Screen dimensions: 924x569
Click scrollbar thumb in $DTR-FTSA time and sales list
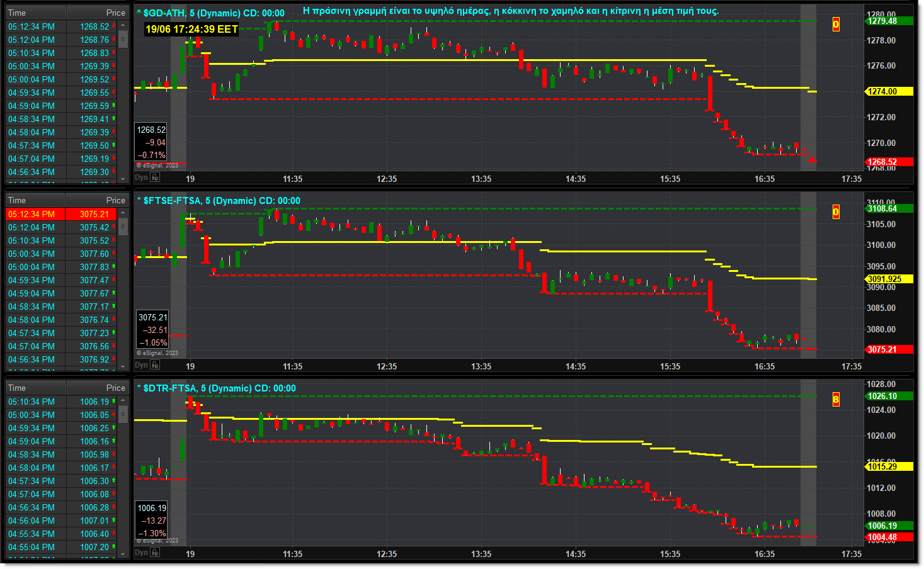click(123, 414)
